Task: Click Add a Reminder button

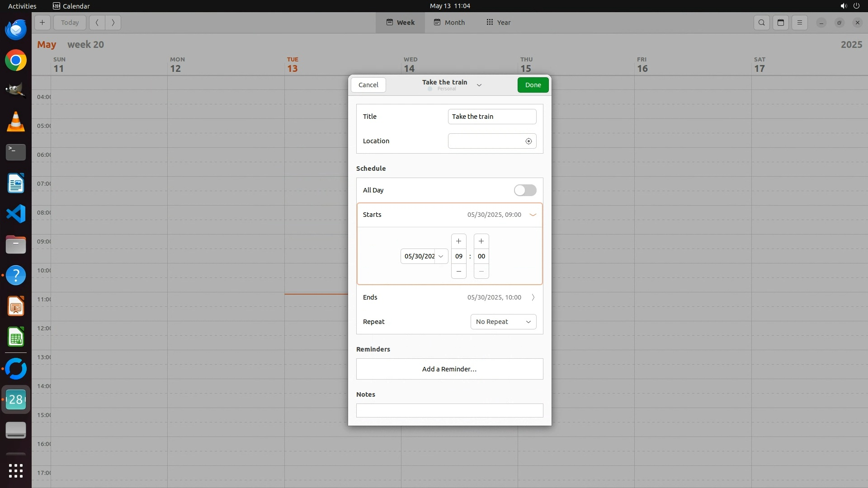Action: (x=449, y=369)
